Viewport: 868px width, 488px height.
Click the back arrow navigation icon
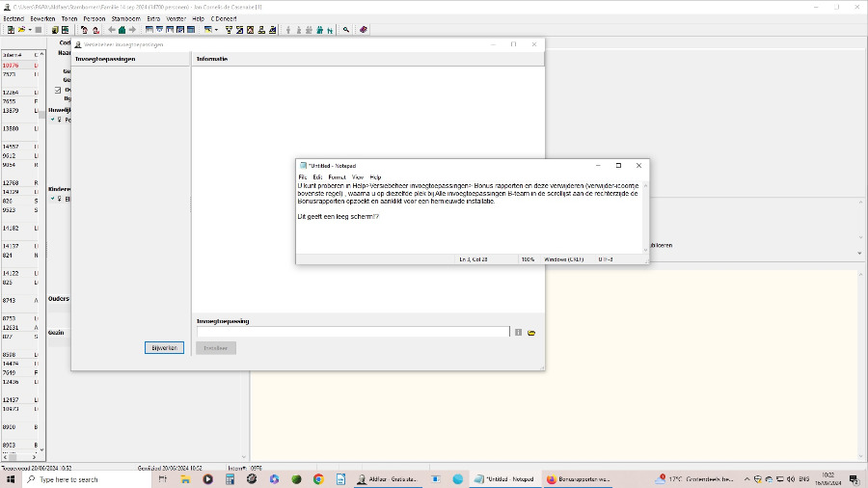(111, 30)
